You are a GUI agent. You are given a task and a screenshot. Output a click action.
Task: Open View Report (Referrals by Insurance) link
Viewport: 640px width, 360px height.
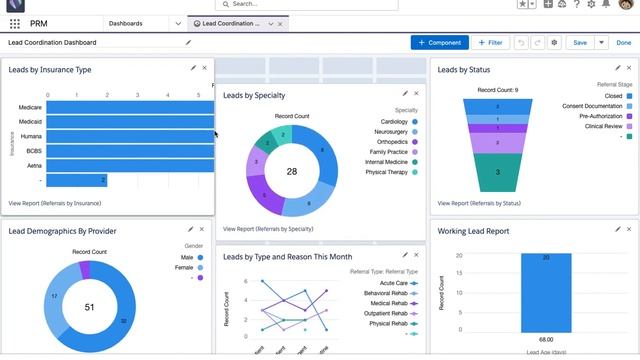click(55, 203)
